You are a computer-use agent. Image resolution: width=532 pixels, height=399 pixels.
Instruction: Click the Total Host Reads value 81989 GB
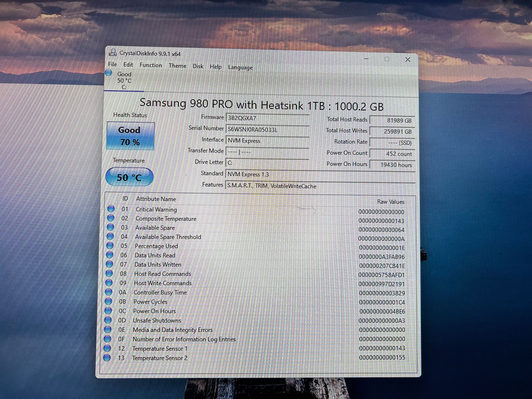coord(392,121)
